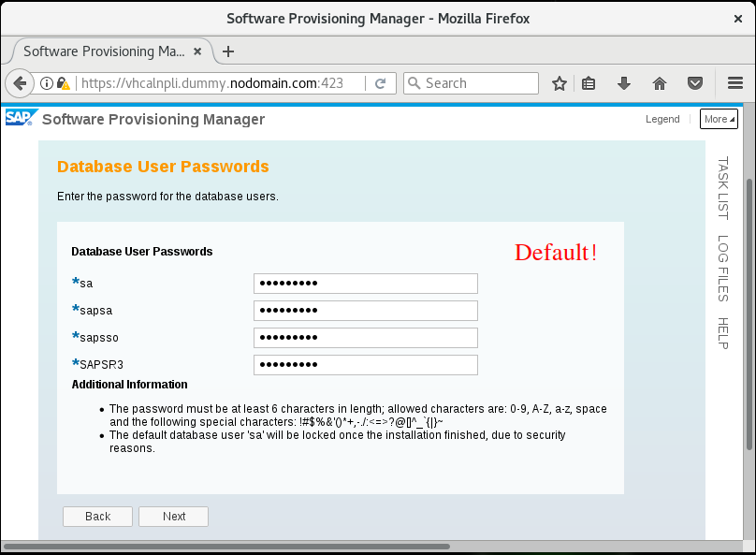The width and height of the screenshot is (756, 555).
Task: Click the sapsa password field
Action: tap(366, 311)
